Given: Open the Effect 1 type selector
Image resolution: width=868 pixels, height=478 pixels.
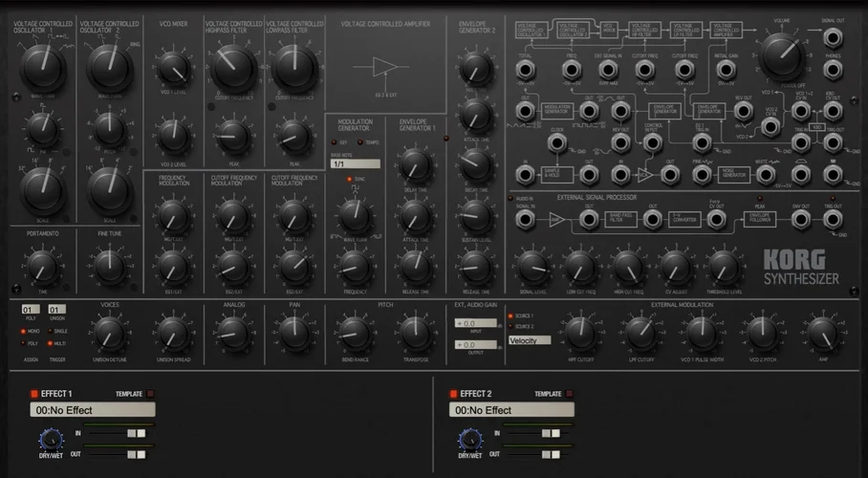Looking at the screenshot, I should (93, 410).
